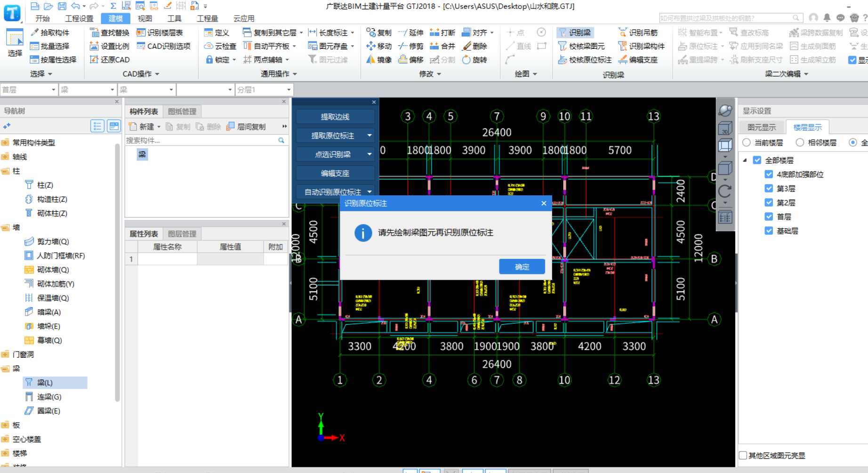The image size is (868, 473).
Task: Click the 打断 break tool
Action: 442,32
